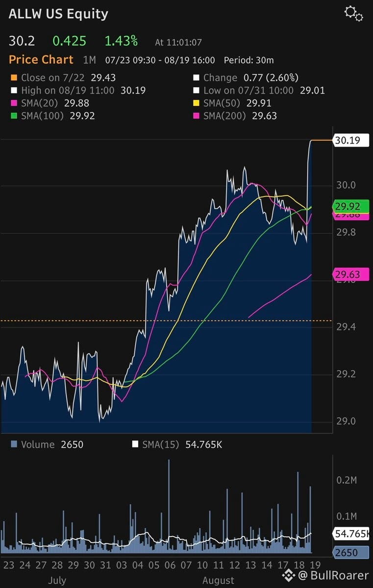Change the Period: 30m setting

pos(249,60)
